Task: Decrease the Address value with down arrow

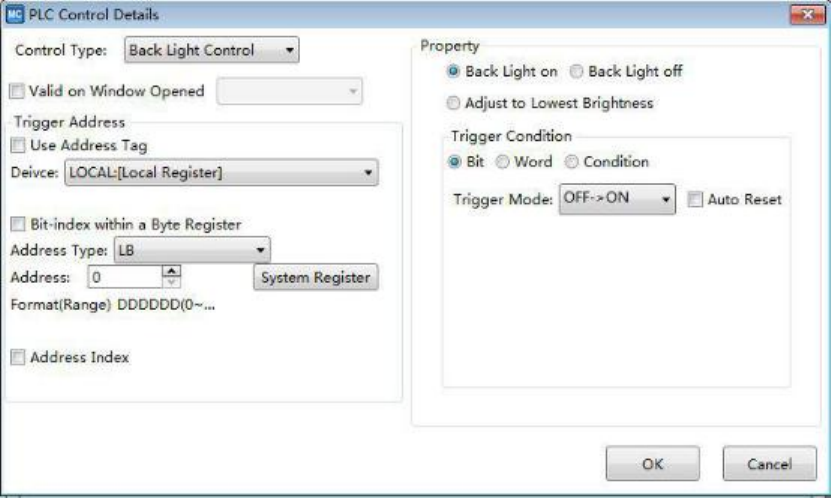Action: (x=171, y=283)
